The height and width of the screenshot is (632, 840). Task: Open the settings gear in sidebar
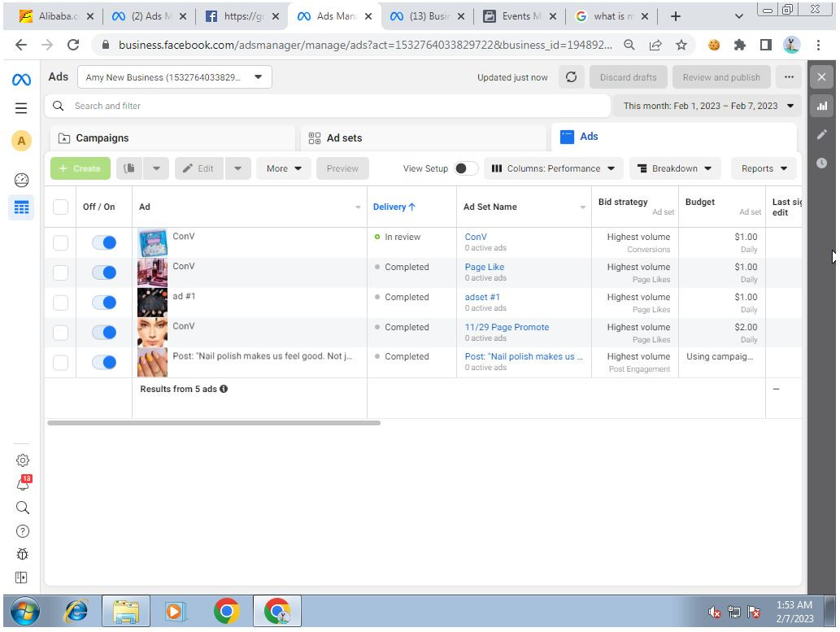tap(23, 460)
